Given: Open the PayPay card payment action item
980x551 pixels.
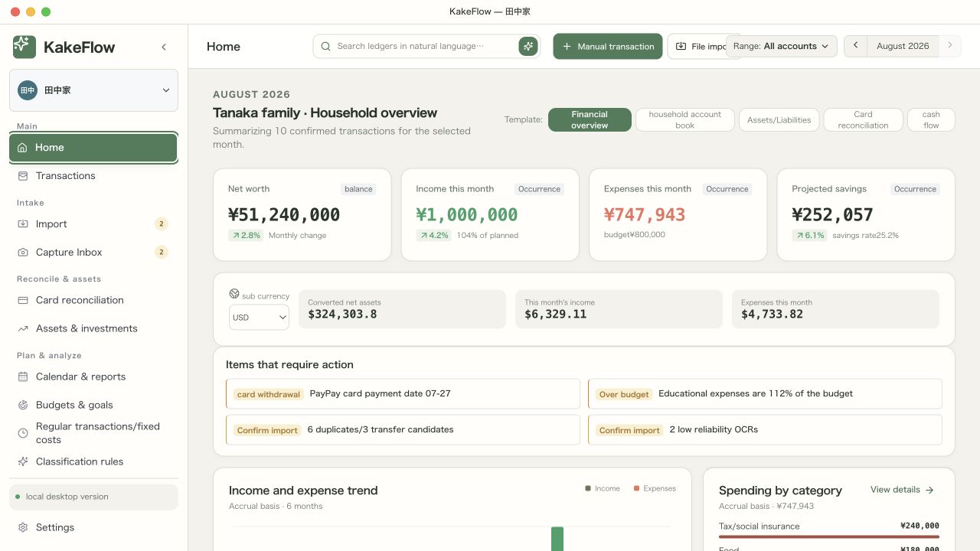Looking at the screenshot, I should click(403, 394).
